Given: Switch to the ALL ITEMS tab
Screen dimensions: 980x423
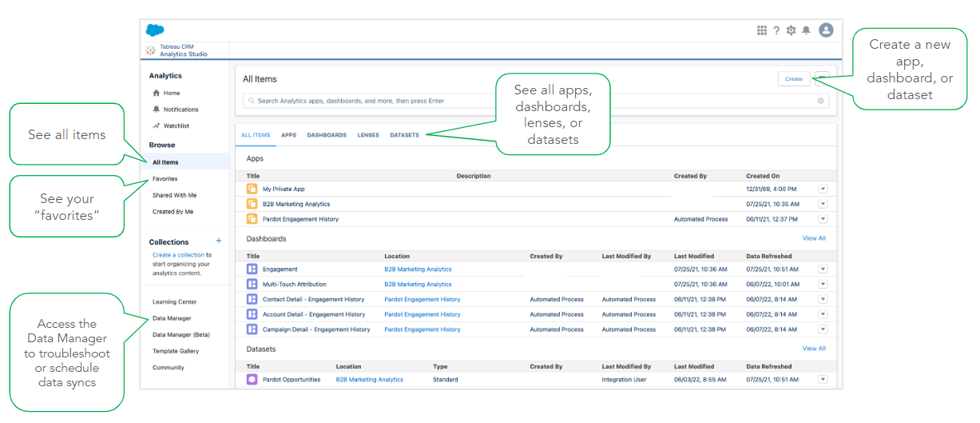Looking at the screenshot, I should [256, 135].
